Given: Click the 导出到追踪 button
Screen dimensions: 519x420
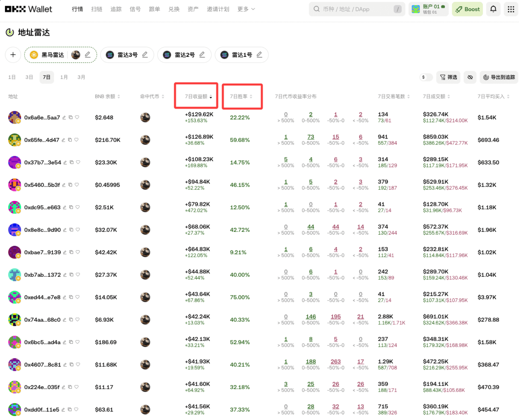Looking at the screenshot, I should click(x=499, y=77).
